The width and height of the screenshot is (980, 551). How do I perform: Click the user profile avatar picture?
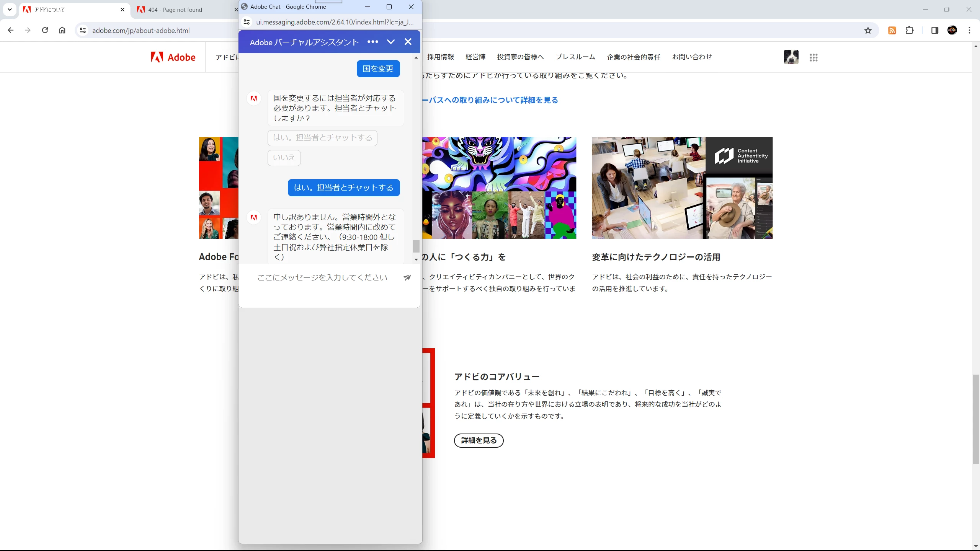tap(791, 57)
